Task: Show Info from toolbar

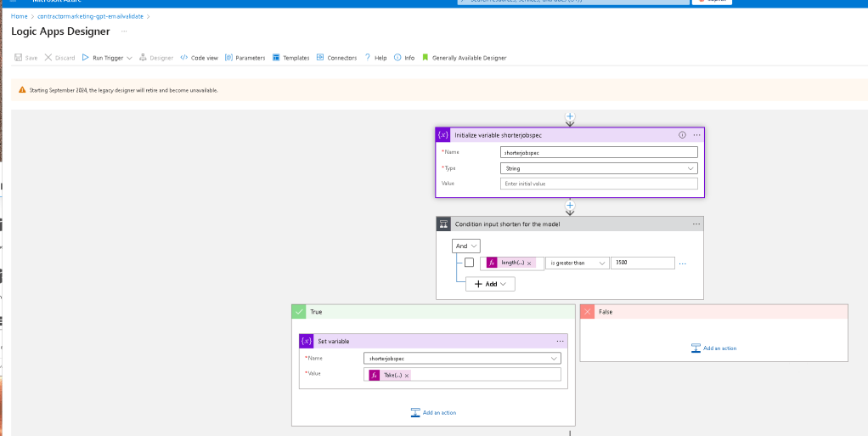Action: pyautogui.click(x=404, y=58)
